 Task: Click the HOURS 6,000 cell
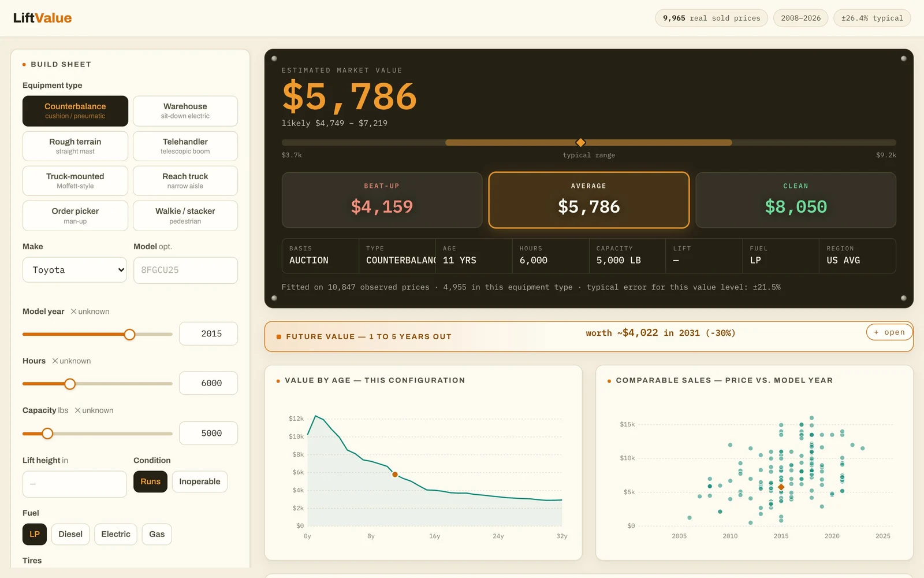click(x=550, y=255)
